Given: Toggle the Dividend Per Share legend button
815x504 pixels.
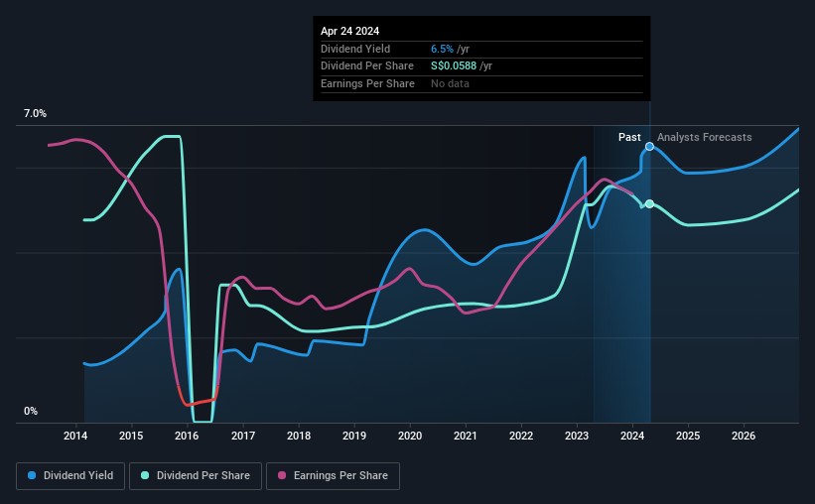Looking at the screenshot, I should tap(196, 476).
